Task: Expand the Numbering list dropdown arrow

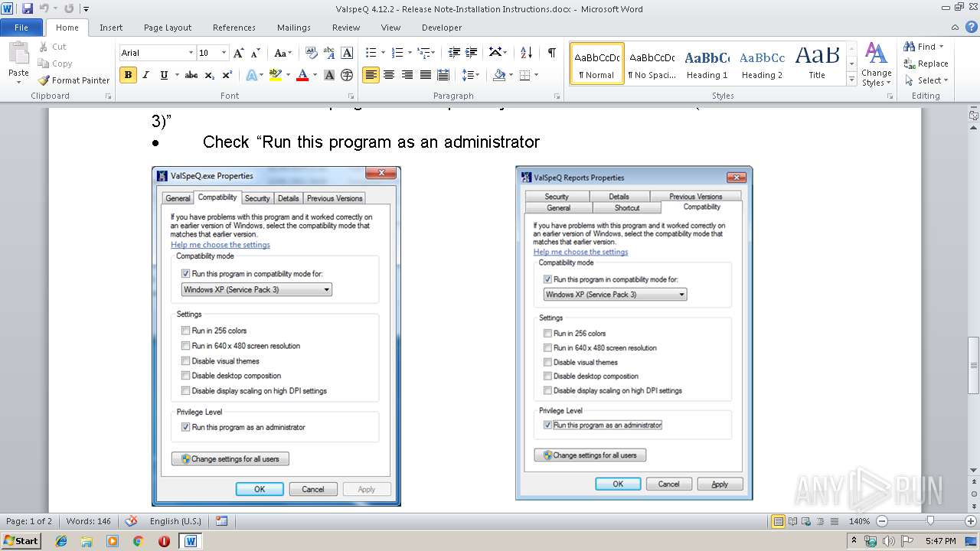Action: (x=410, y=53)
